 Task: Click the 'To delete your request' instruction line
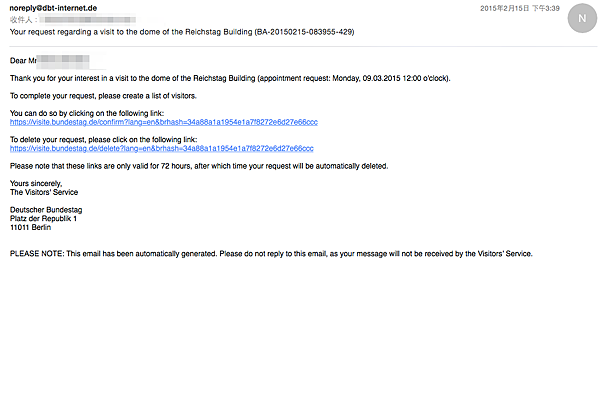104,140
